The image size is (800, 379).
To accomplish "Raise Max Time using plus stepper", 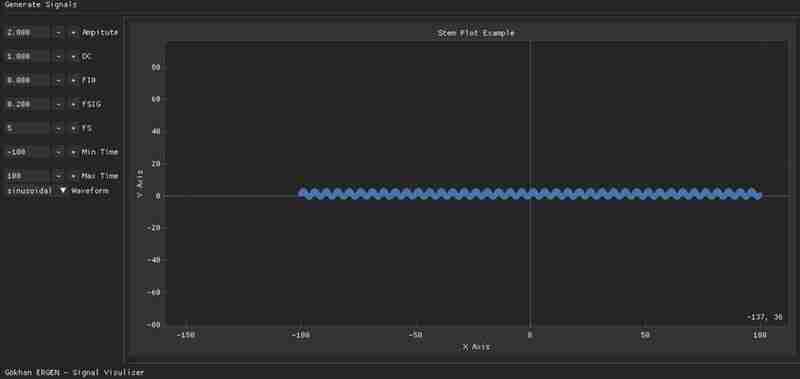I will pyautogui.click(x=73, y=176).
